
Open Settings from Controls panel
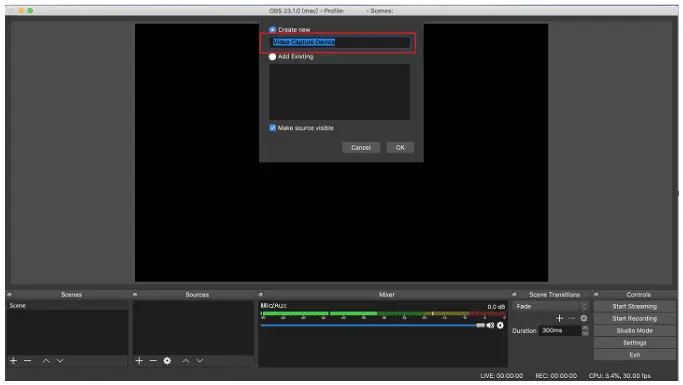634,343
